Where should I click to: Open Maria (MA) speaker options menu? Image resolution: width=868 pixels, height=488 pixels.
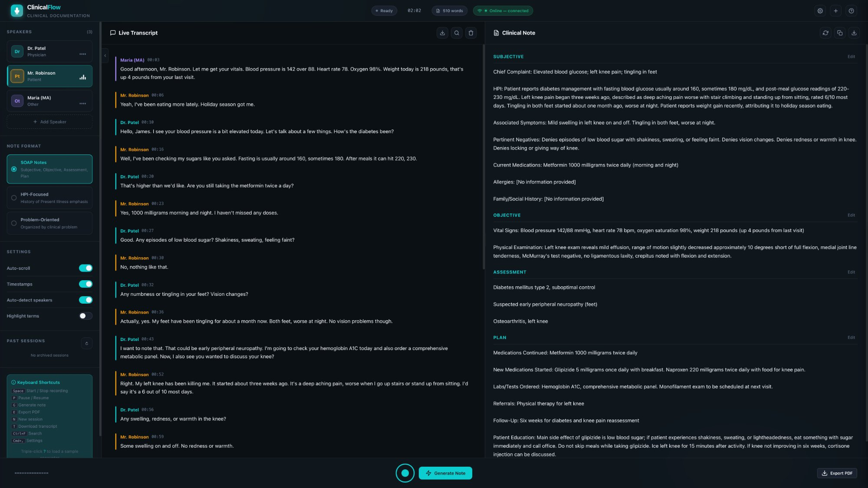tap(82, 103)
